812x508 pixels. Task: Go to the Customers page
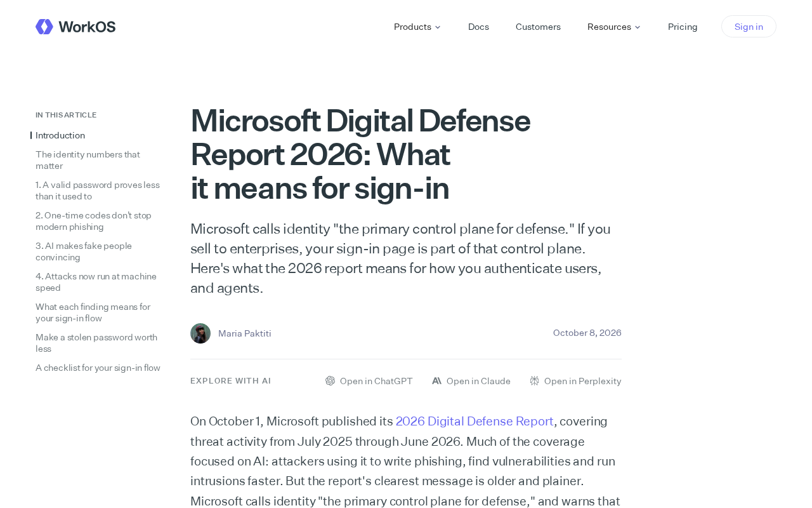pyautogui.click(x=538, y=27)
